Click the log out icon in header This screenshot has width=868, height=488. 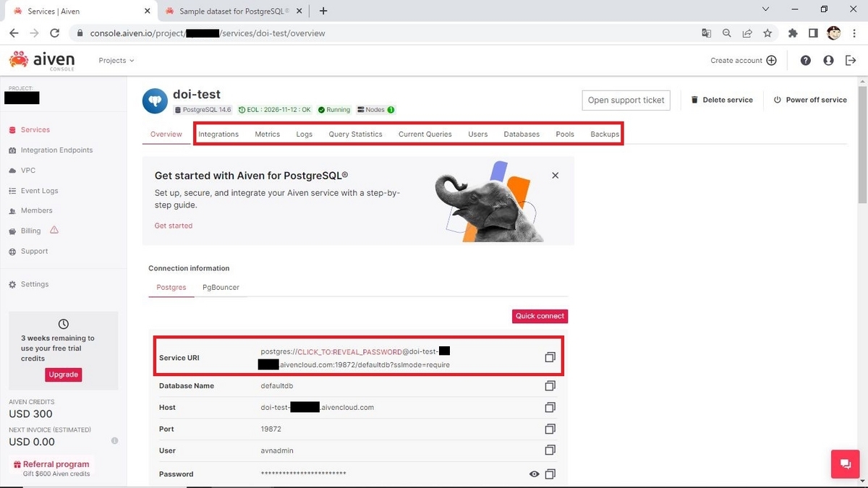(x=851, y=61)
